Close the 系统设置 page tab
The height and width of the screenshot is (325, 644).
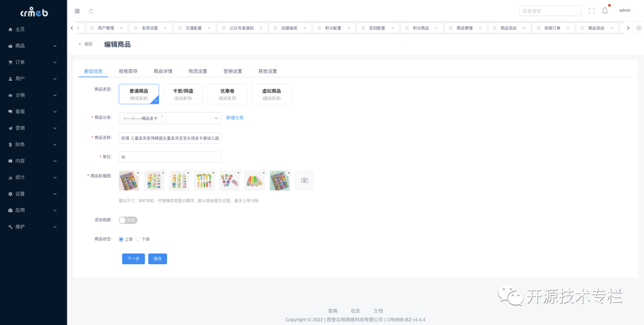(166, 29)
